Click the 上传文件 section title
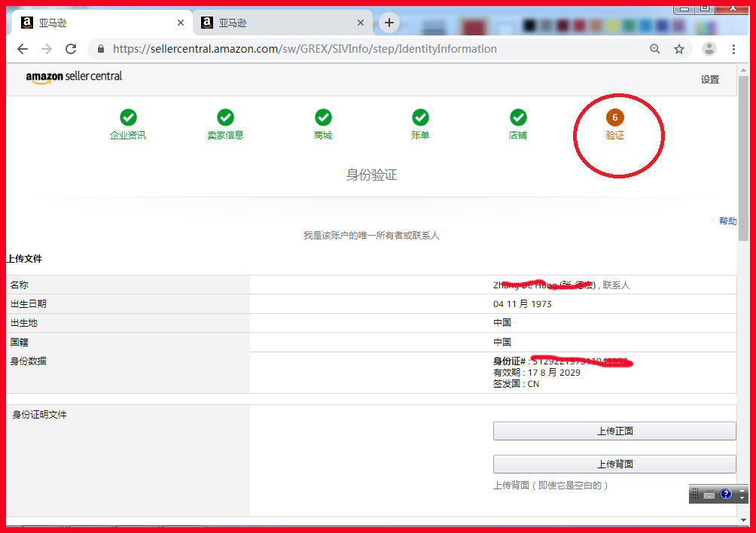 pos(25,259)
